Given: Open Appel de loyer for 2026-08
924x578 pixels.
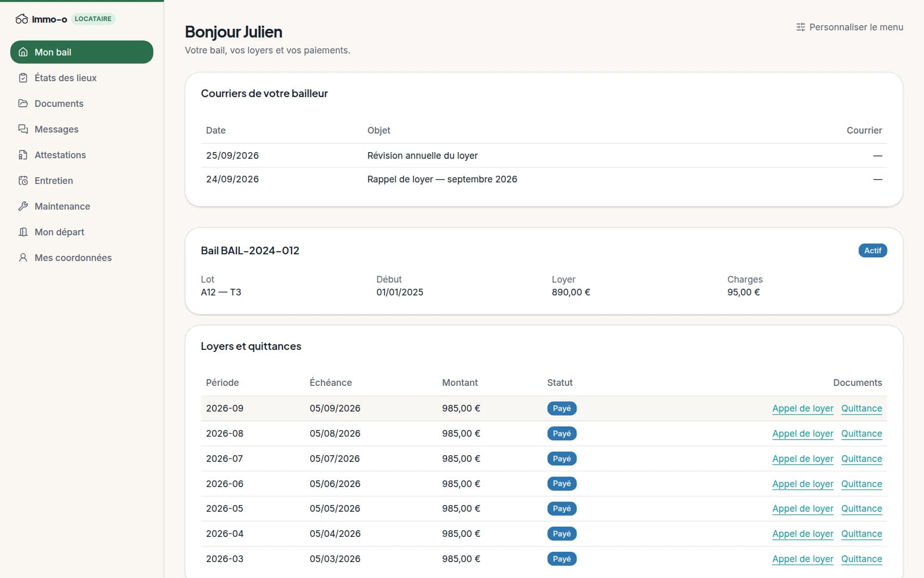Looking at the screenshot, I should pos(803,434).
